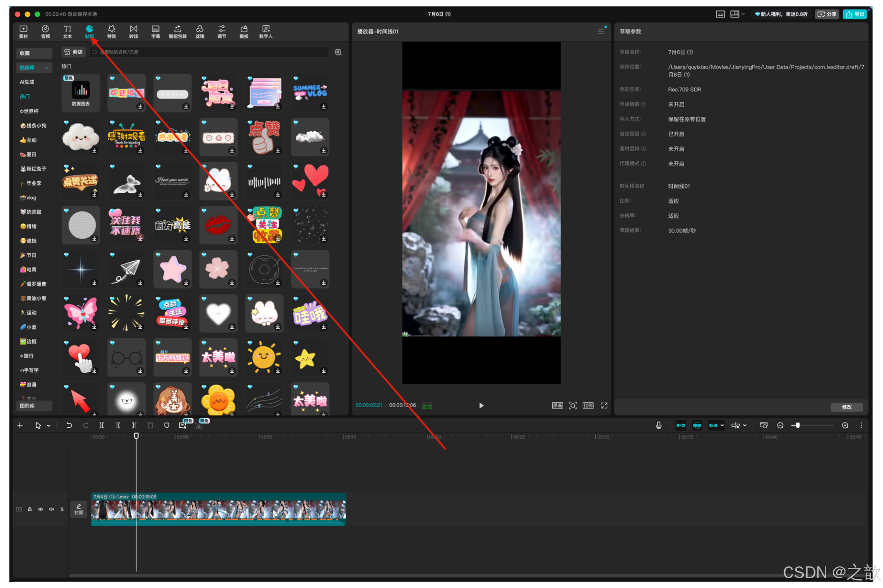Open the sticker filter icon beside search
Viewport: 883px width, 588px height.
(x=338, y=52)
